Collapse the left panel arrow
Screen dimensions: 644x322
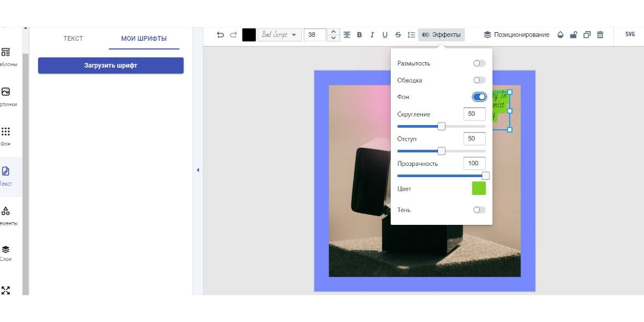point(197,170)
